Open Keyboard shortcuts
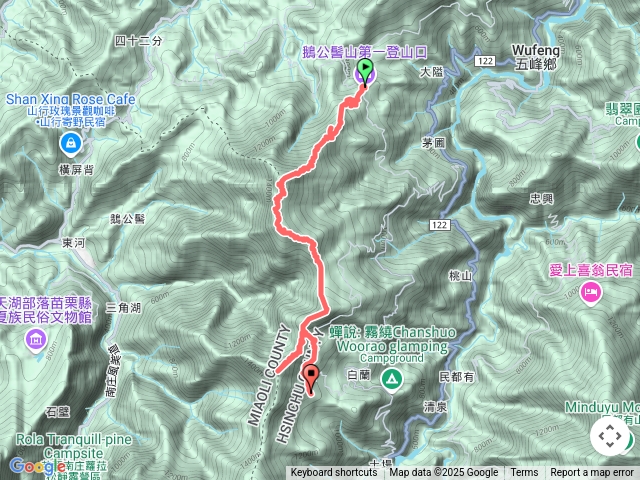This screenshot has width=640, height=480. coord(334,473)
